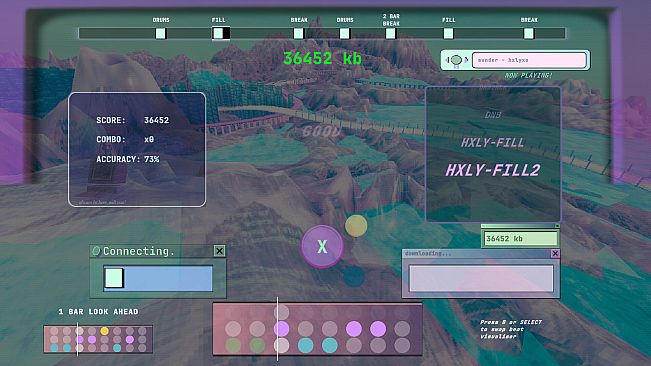Click the Connecting. window title

[139, 251]
